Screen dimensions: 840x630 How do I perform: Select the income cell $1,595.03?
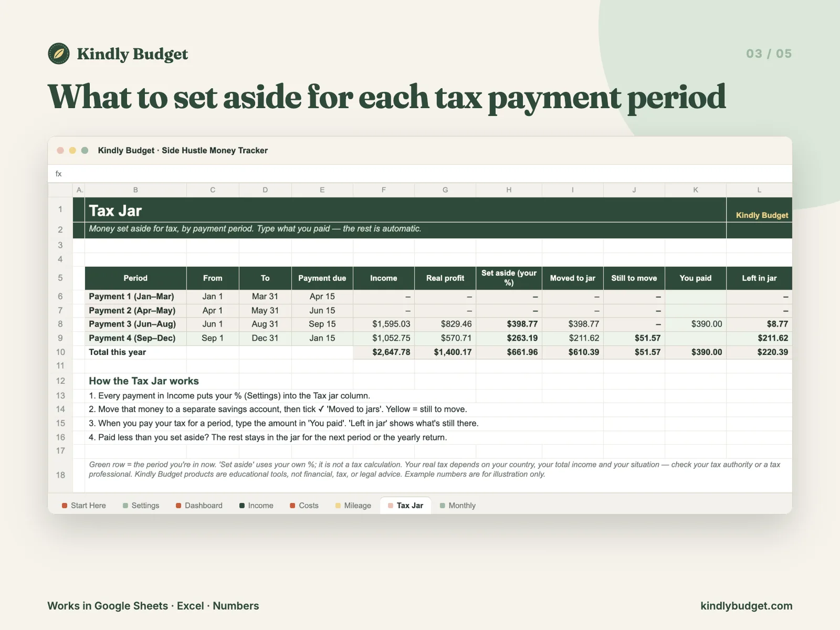[384, 324]
